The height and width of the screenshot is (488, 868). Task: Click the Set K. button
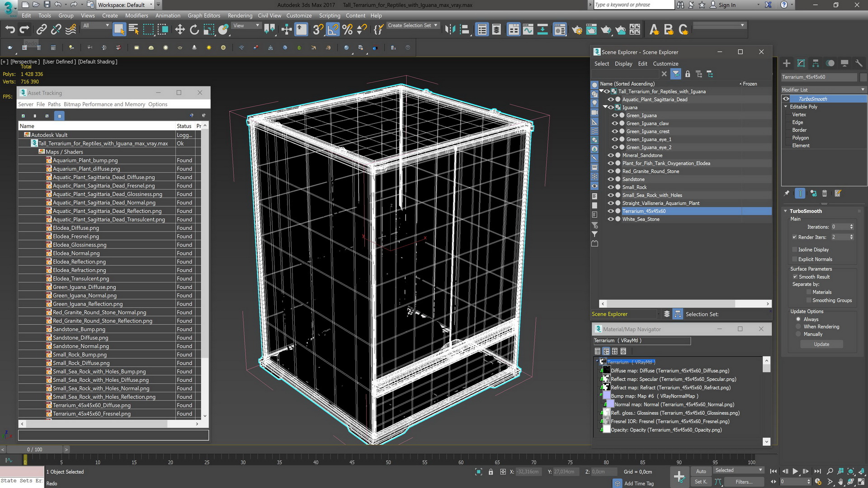(701, 482)
